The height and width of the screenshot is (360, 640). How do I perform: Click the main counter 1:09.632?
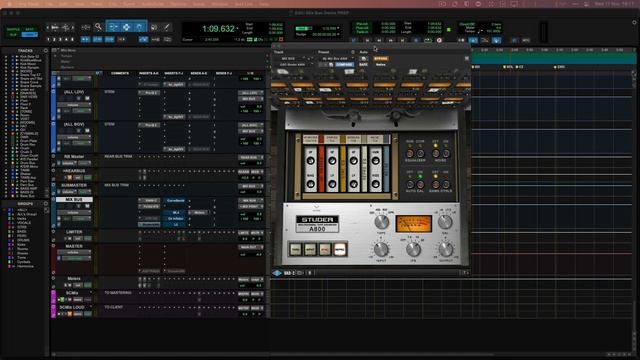coord(218,29)
